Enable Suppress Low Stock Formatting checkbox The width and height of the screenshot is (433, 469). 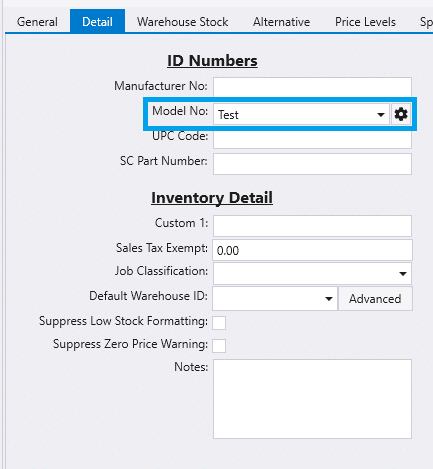(x=219, y=323)
